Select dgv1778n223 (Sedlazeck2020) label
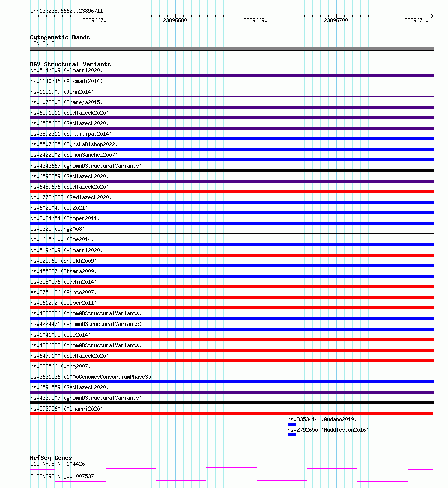Image resolution: width=448 pixels, height=488 pixels. pos(71,198)
